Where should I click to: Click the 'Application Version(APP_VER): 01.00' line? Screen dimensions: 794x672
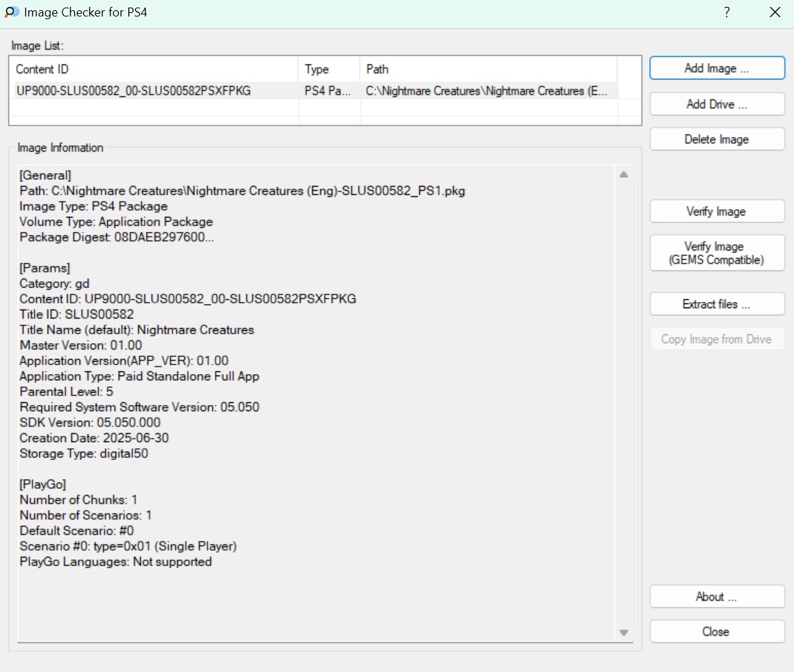tap(124, 360)
